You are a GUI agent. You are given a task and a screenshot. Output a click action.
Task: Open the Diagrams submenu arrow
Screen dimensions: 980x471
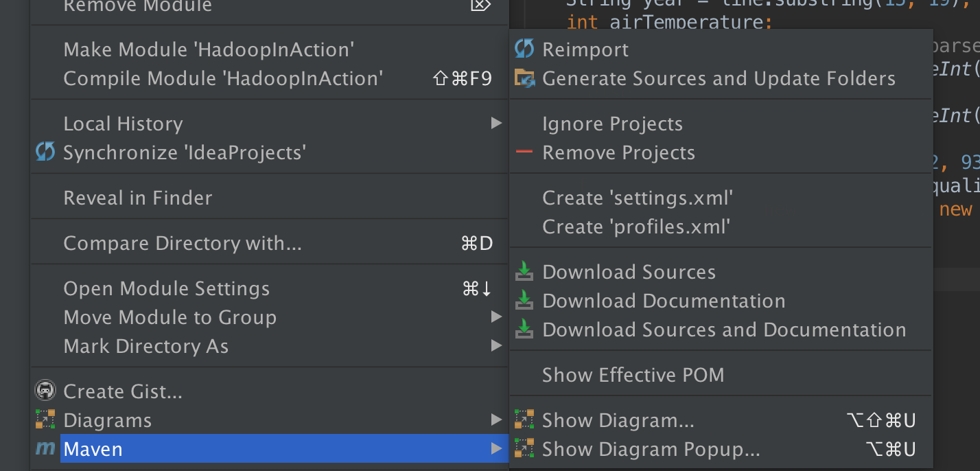(x=496, y=420)
